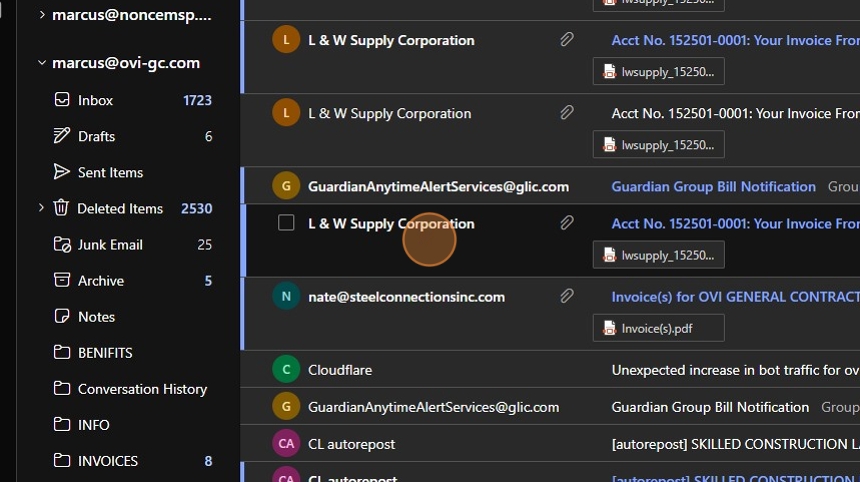Click the Sent Items arrow icon
This screenshot has height=482, width=860.
coord(62,172)
